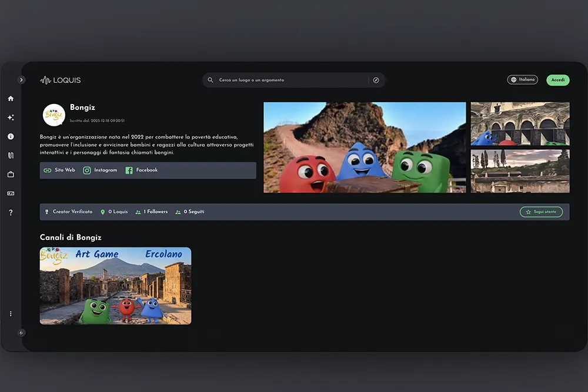Click the LOQUIS logo
This screenshot has height=392, width=588.
(61, 80)
